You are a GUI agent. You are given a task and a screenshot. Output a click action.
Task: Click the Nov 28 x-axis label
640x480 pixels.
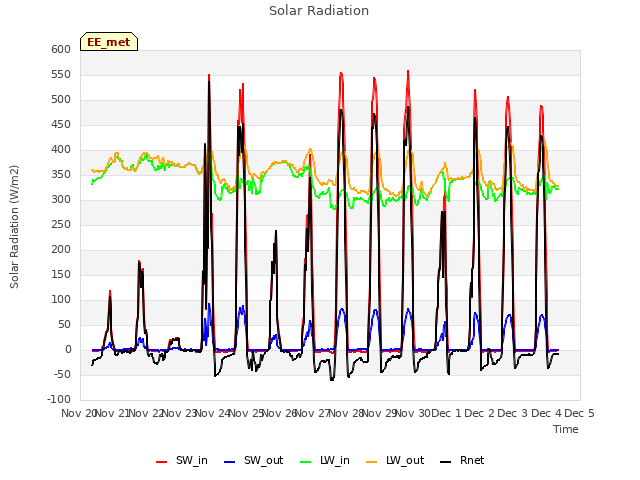click(346, 413)
